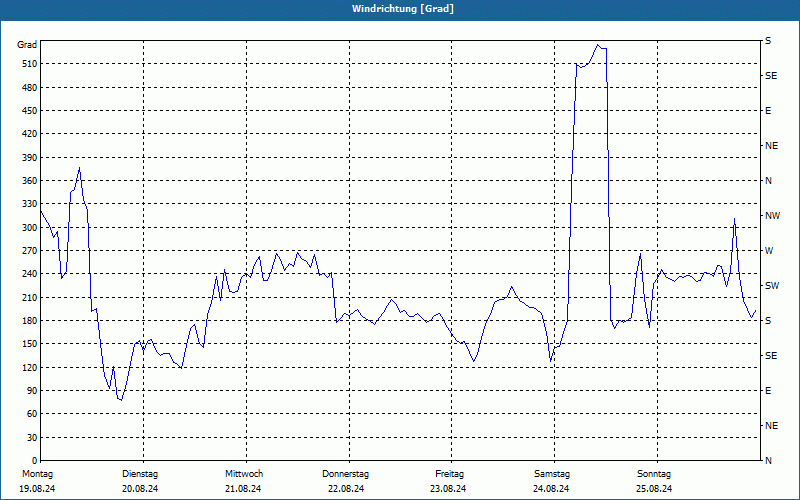Select the date 21.08.24

pos(243,489)
